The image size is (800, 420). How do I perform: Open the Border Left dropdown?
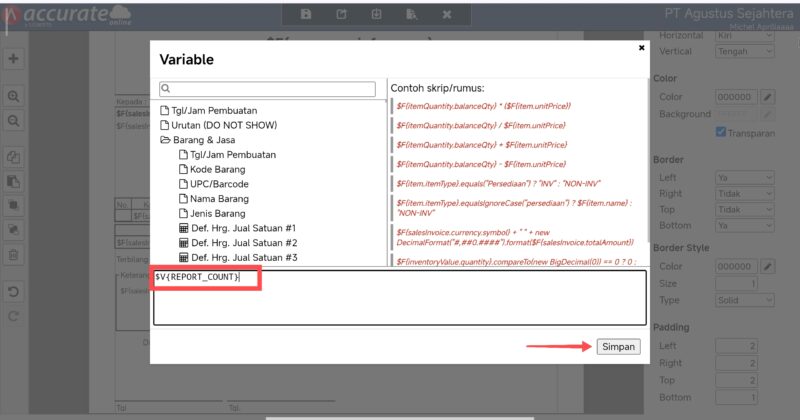coord(744,178)
